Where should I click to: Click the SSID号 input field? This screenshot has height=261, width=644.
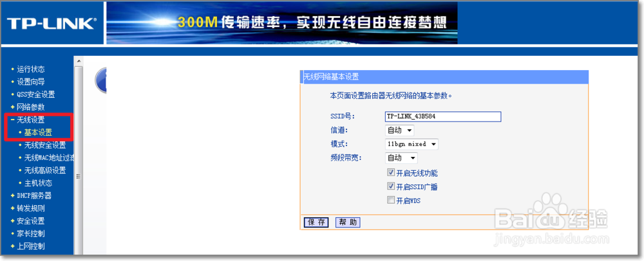click(x=443, y=117)
